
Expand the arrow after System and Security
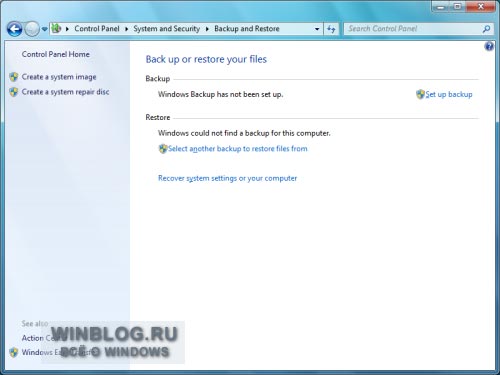tap(207, 29)
